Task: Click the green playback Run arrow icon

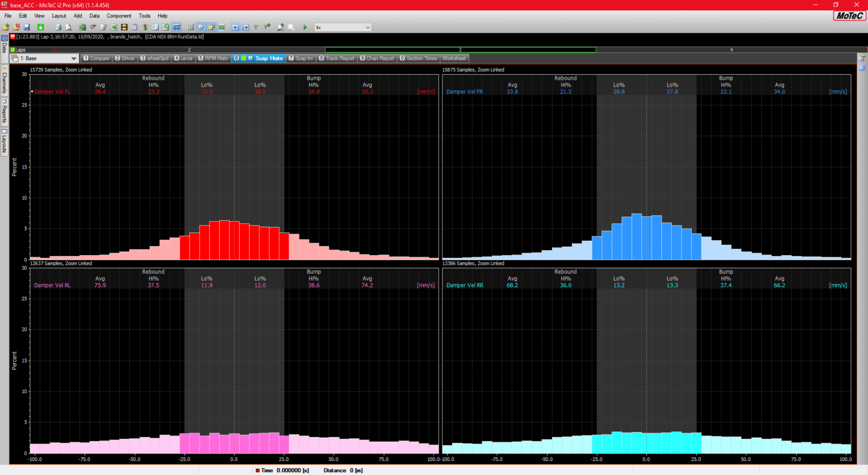Action: click(306, 27)
